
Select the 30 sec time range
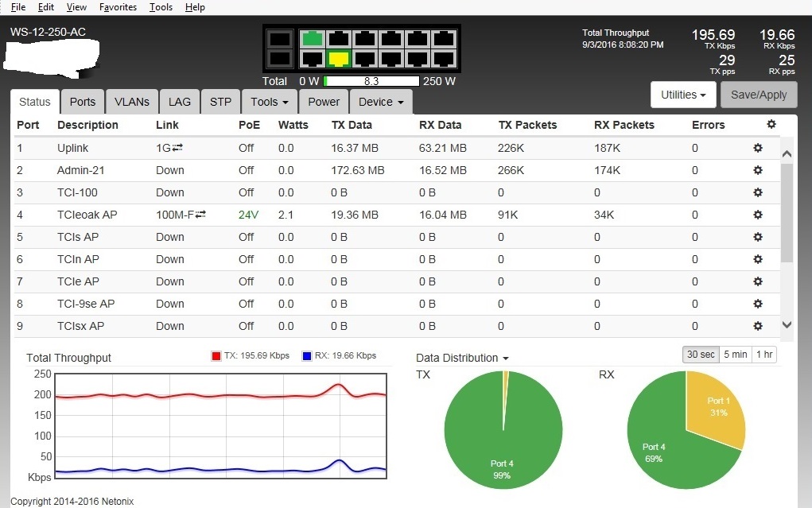point(700,355)
